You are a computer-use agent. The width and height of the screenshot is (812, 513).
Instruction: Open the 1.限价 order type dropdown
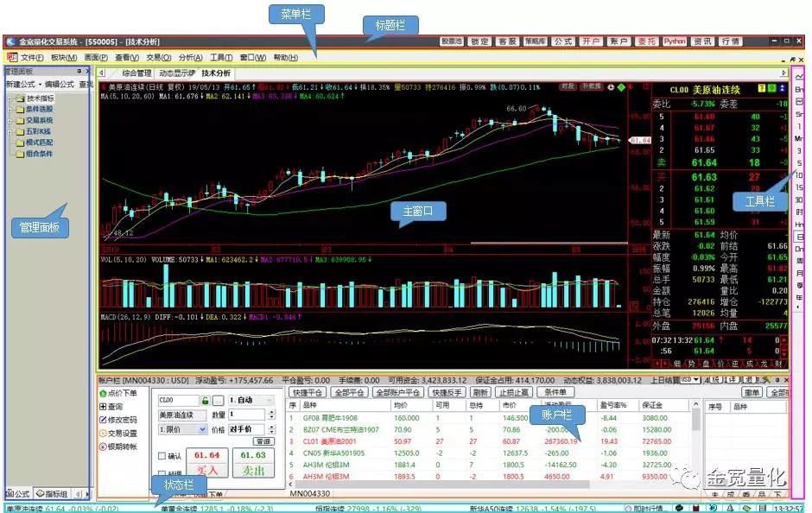[x=202, y=429]
